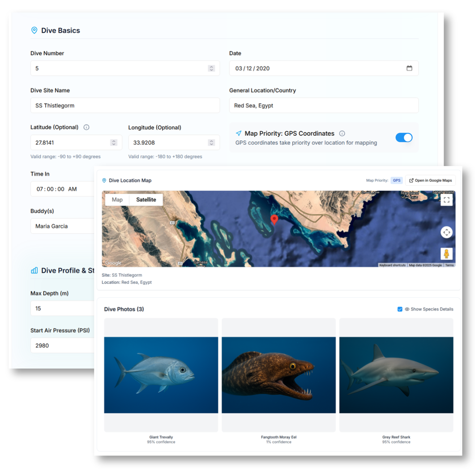Click the Longitude field with 33.9208

click(x=174, y=142)
